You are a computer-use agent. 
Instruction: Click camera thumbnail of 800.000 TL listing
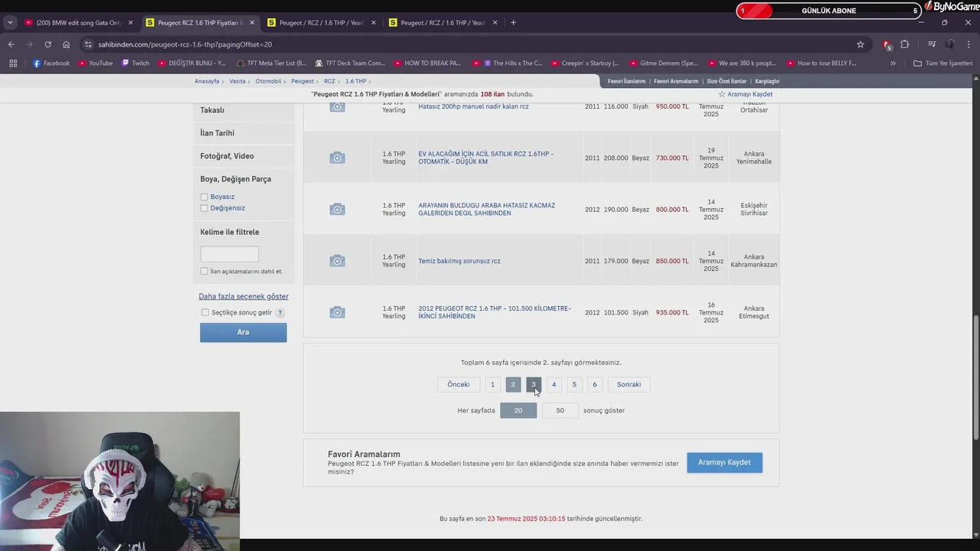pos(337,210)
